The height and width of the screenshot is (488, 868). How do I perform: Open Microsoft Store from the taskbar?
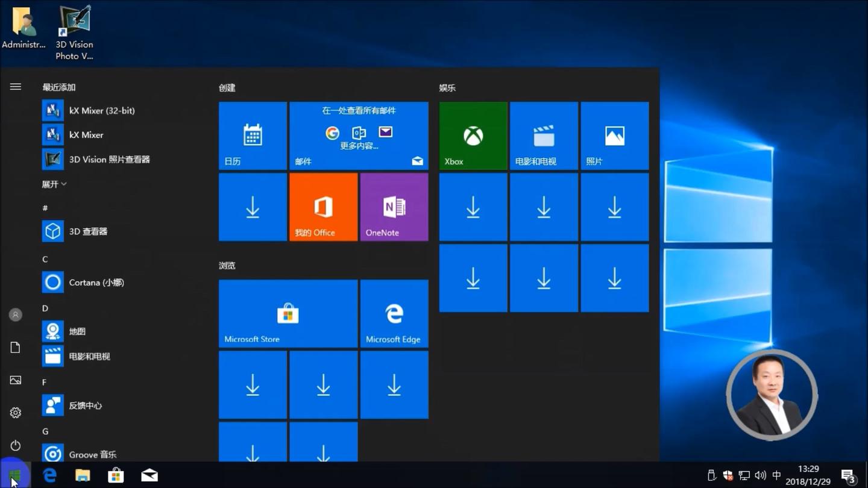coord(116,475)
